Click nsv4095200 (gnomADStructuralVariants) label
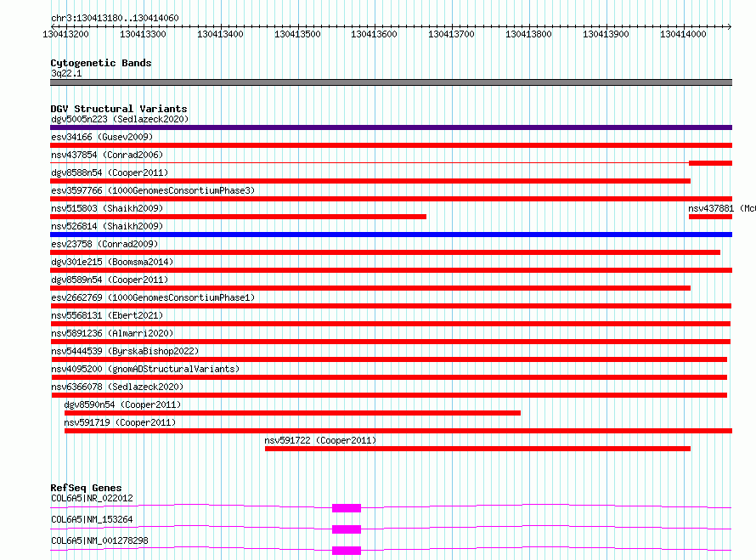The width and height of the screenshot is (756, 560). pos(145,369)
